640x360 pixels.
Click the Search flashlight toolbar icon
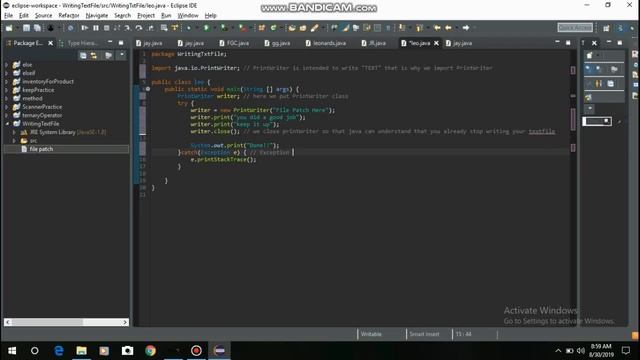point(314,28)
